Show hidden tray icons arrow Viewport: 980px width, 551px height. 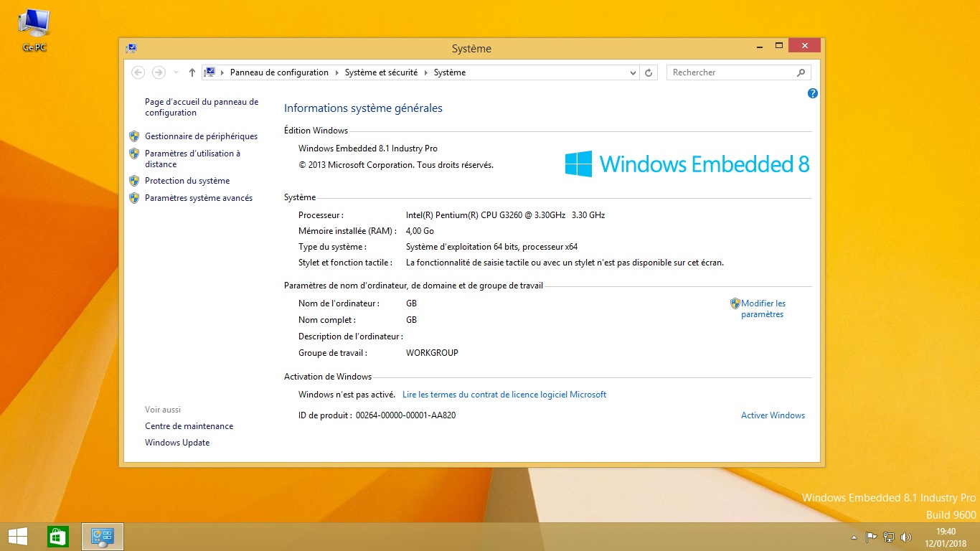pos(854,537)
